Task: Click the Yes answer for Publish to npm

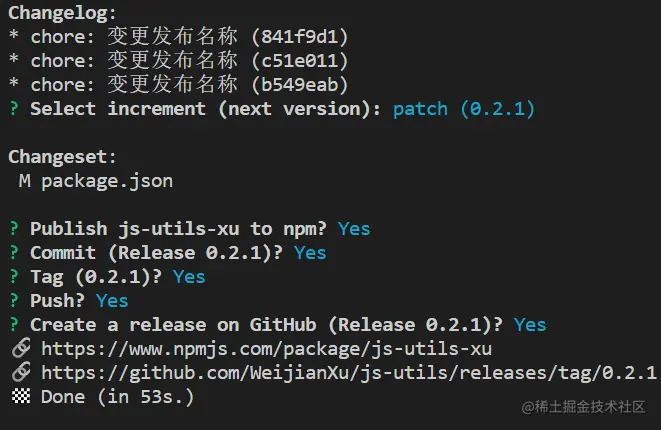Action: [354, 229]
